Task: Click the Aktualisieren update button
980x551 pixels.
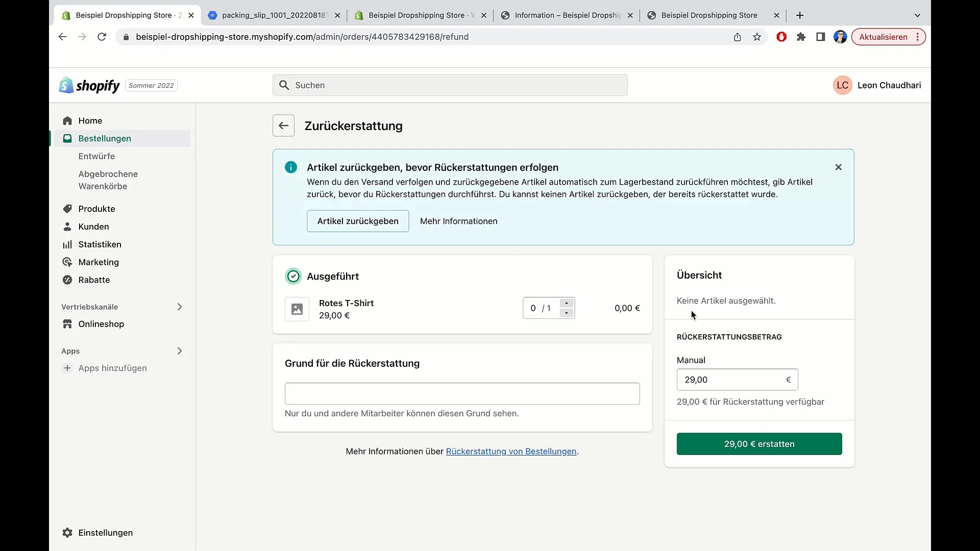Action: coord(888,37)
